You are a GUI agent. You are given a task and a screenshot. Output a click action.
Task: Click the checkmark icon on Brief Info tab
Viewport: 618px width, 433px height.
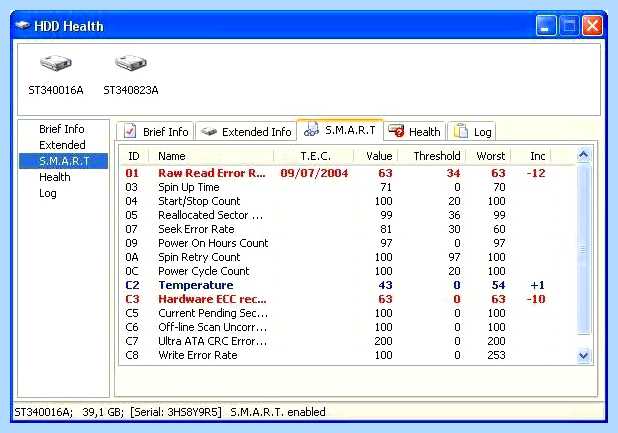130,131
